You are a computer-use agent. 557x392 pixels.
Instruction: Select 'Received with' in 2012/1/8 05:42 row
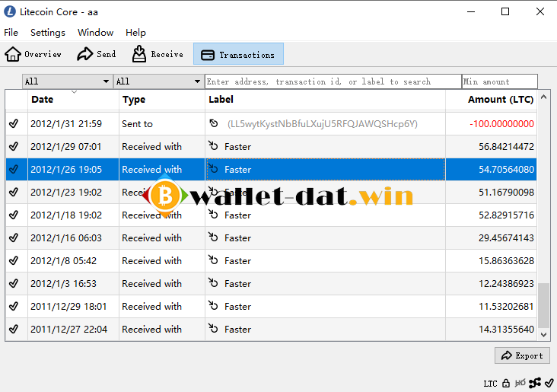(x=151, y=260)
